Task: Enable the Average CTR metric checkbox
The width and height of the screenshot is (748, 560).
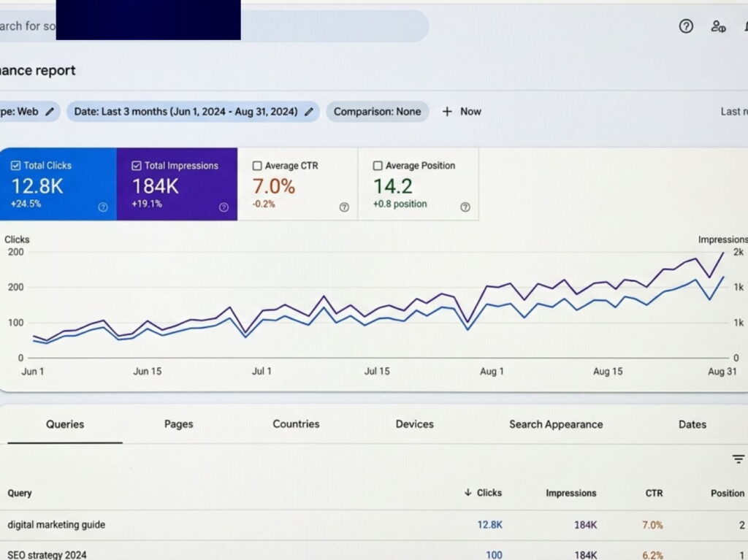Action: (256, 166)
